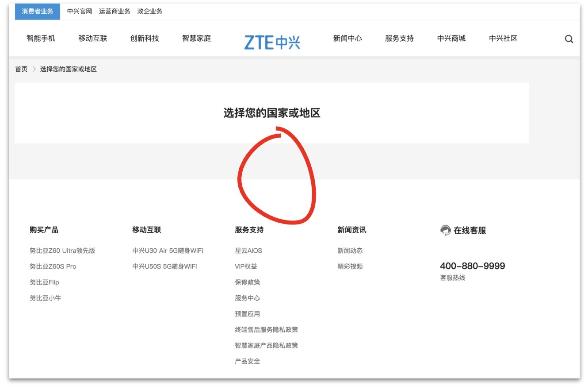Return to 首页 via breadcrumb
This screenshot has height=386, width=588.
pos(21,69)
